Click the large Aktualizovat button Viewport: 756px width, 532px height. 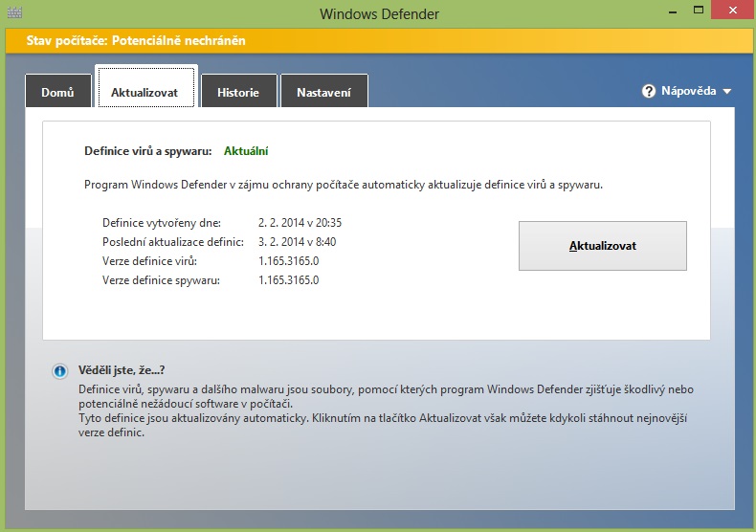coord(603,246)
